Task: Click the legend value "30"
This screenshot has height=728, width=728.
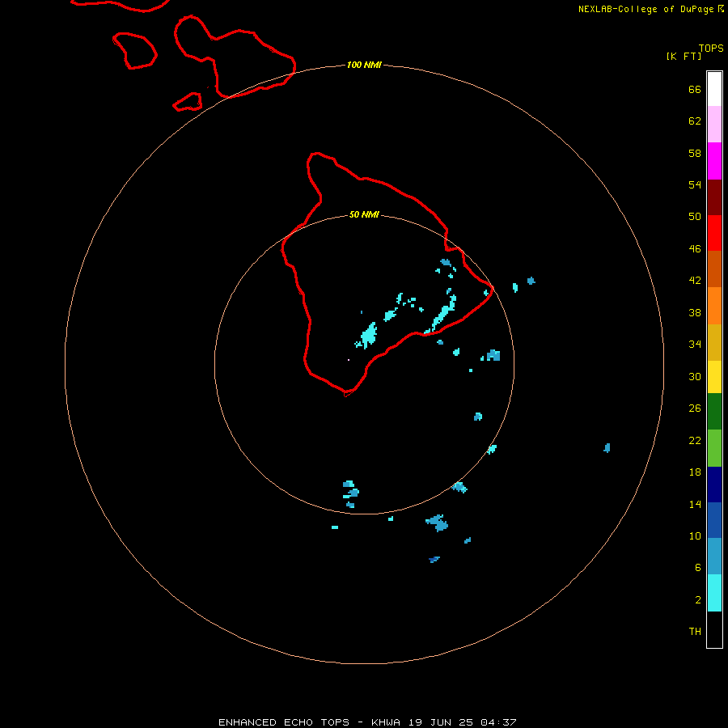Action: (x=695, y=376)
